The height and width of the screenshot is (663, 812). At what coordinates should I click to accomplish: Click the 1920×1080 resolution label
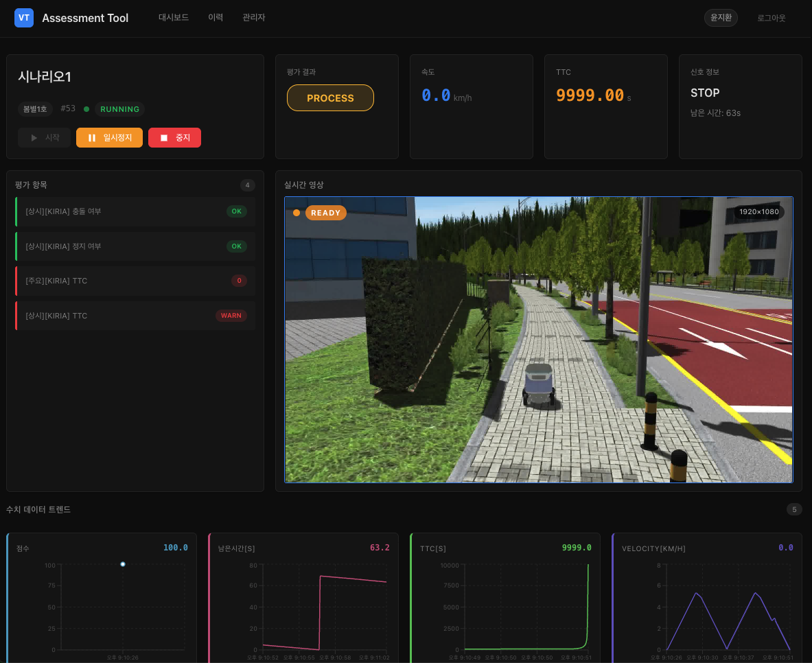point(758,212)
